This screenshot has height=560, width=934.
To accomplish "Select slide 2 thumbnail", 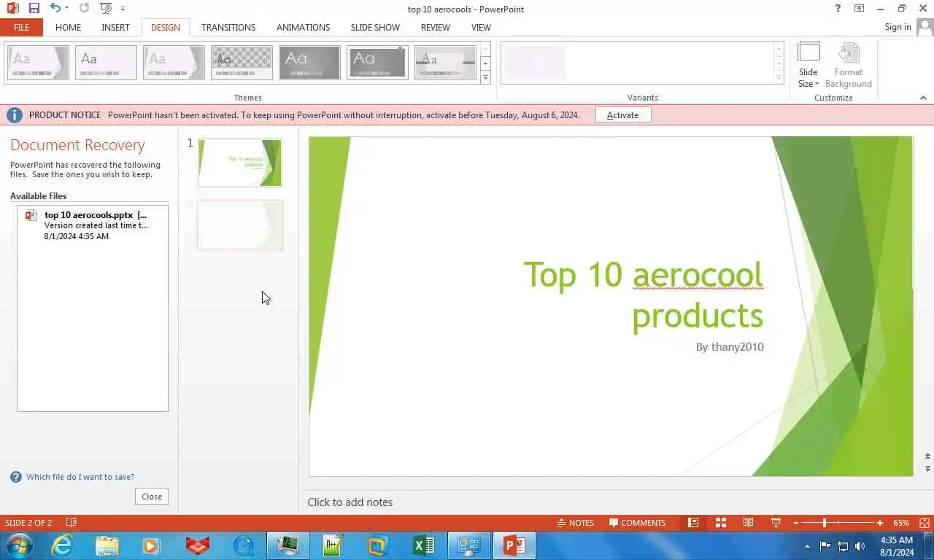I will click(x=240, y=225).
